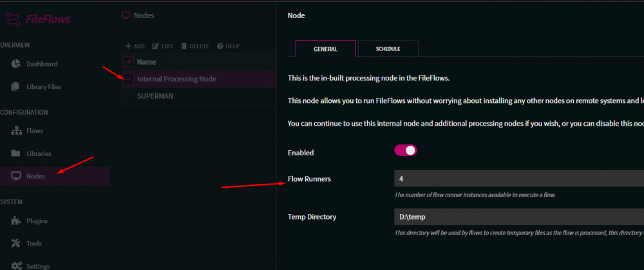Click the Name column header
Image resolution: width=644 pixels, height=270 pixels.
point(146,62)
